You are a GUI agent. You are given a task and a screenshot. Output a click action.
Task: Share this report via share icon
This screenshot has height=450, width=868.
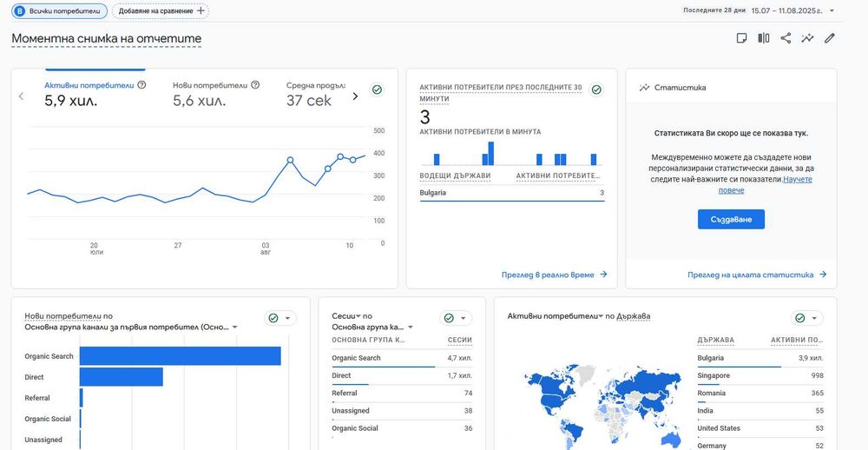click(786, 38)
